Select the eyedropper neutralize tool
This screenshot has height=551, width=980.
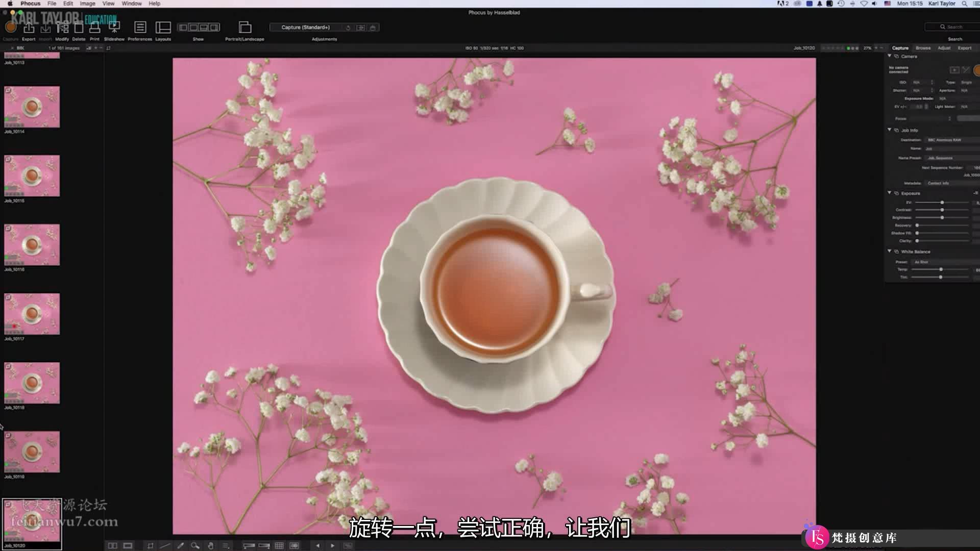180,545
